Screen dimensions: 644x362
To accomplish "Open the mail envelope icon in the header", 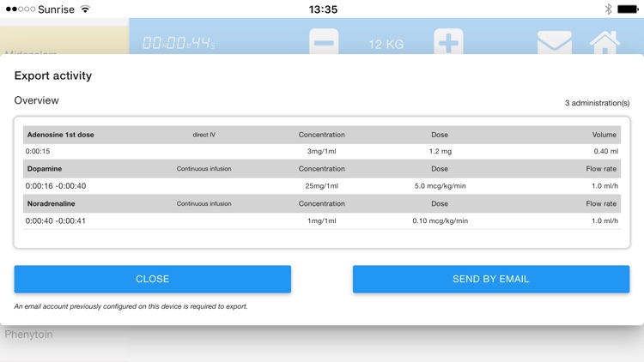I will pos(554,42).
